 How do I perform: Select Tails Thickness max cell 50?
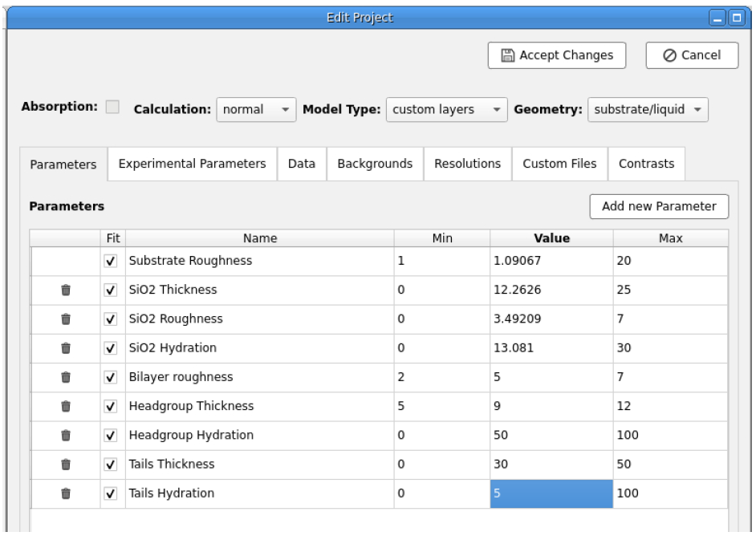pos(671,465)
